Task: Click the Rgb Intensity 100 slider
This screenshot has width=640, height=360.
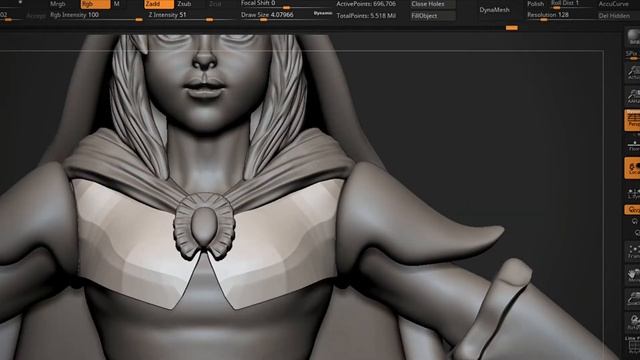Action: coord(95,16)
